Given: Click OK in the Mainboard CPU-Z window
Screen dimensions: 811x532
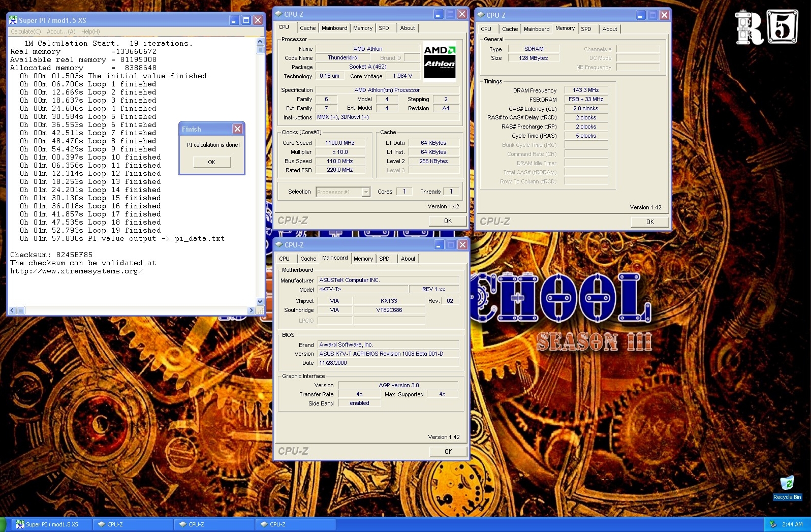Looking at the screenshot, I should click(x=448, y=452).
